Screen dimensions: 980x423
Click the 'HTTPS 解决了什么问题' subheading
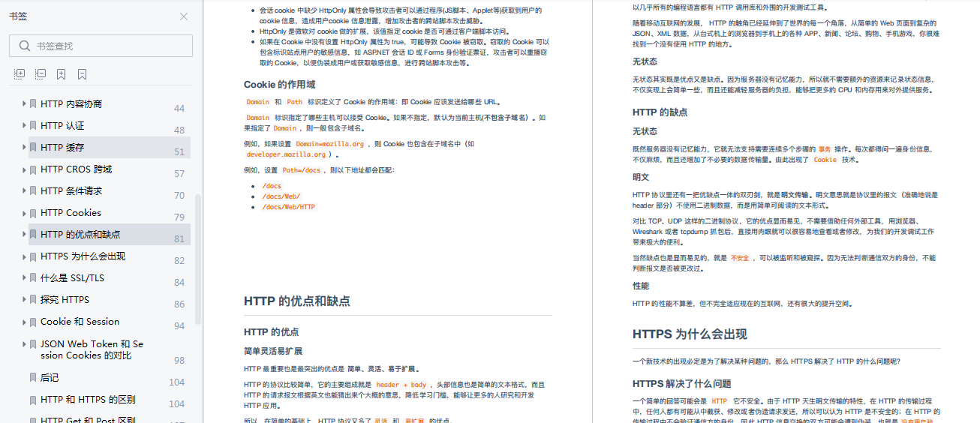[x=682, y=384]
